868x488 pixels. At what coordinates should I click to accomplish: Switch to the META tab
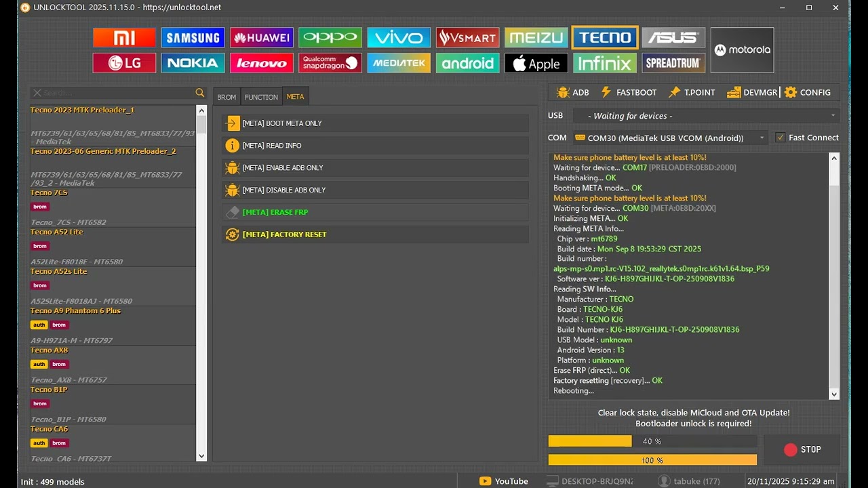click(295, 97)
